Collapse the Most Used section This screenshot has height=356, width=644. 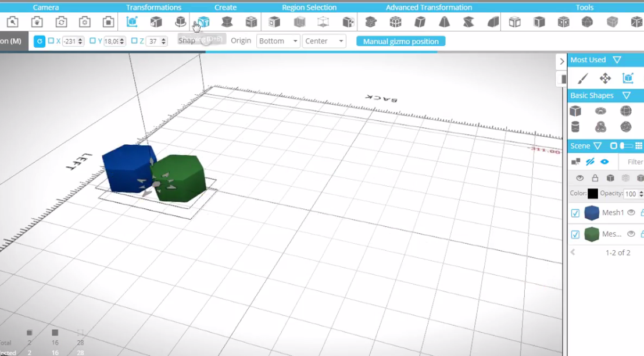pyautogui.click(x=617, y=60)
